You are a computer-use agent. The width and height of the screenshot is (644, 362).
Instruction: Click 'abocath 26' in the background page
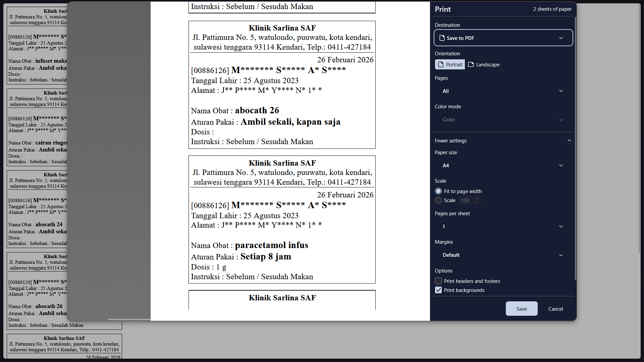(x=49, y=306)
